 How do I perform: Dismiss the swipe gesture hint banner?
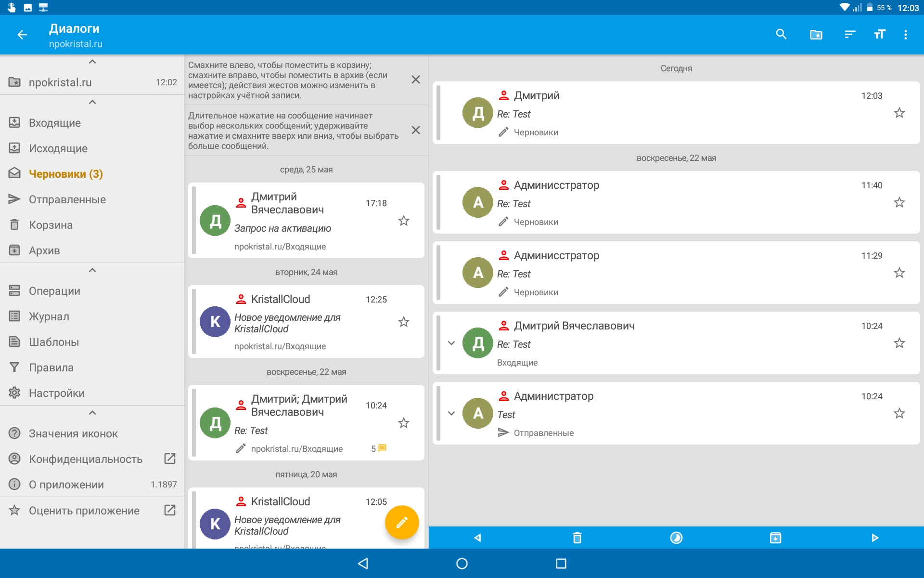click(x=416, y=79)
